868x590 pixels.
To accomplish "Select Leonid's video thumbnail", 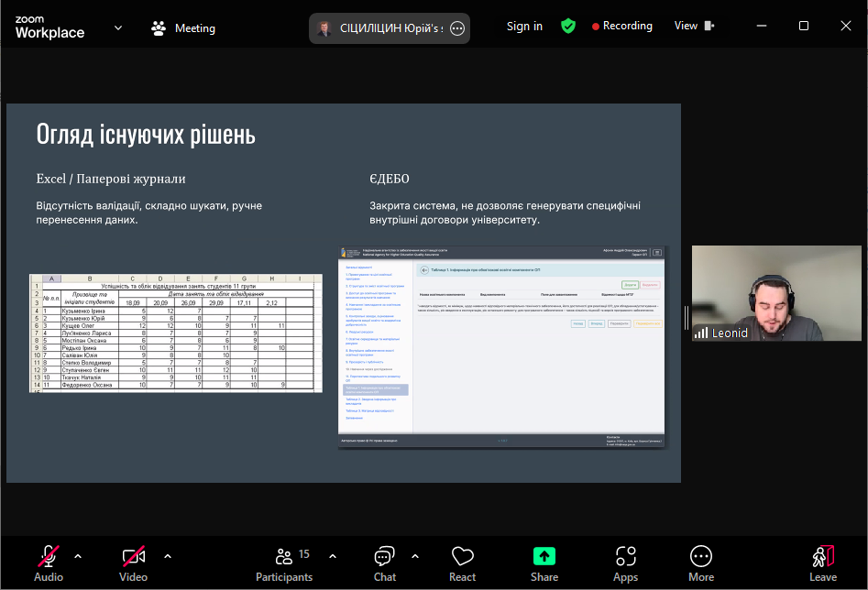I will (x=776, y=293).
